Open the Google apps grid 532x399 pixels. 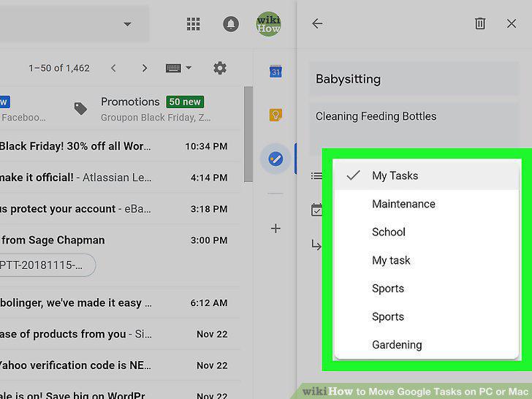click(x=194, y=24)
